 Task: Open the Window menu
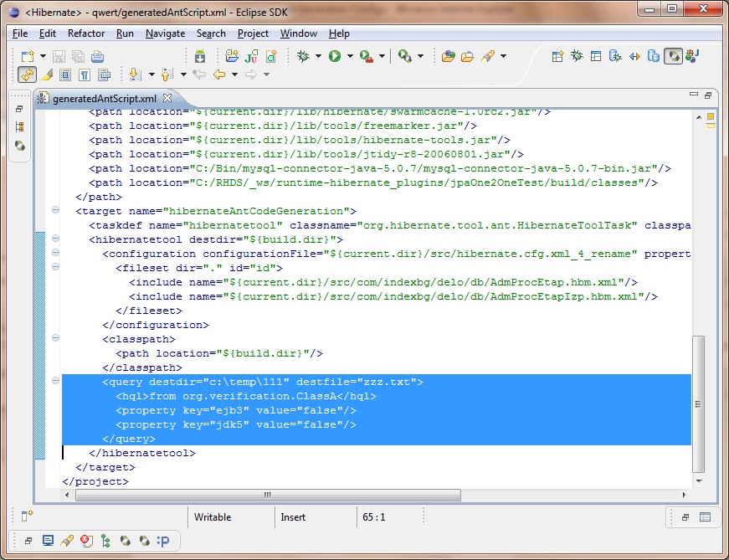[299, 33]
